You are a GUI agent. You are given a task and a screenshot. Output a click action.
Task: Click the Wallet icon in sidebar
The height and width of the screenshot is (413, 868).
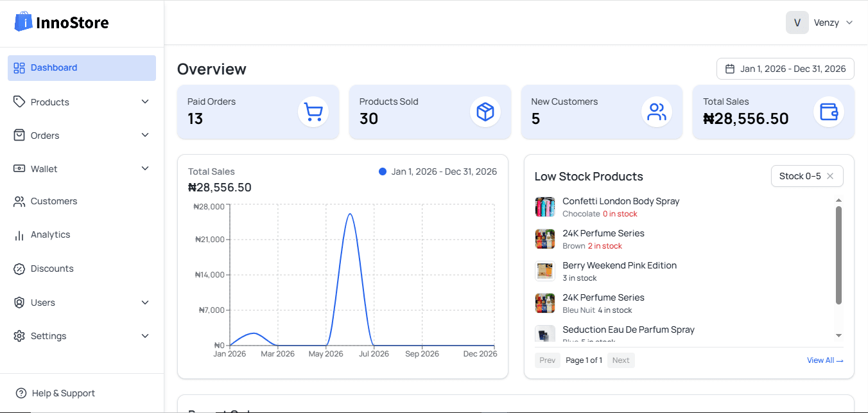19,169
